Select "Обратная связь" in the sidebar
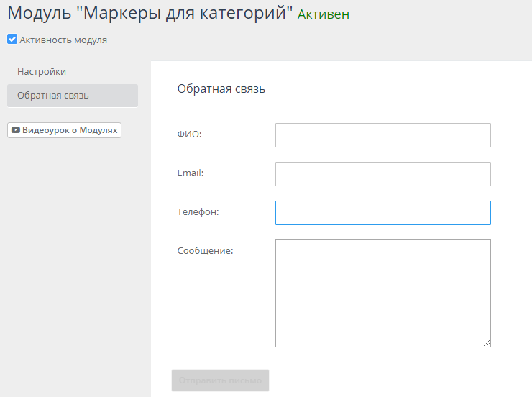 point(53,96)
